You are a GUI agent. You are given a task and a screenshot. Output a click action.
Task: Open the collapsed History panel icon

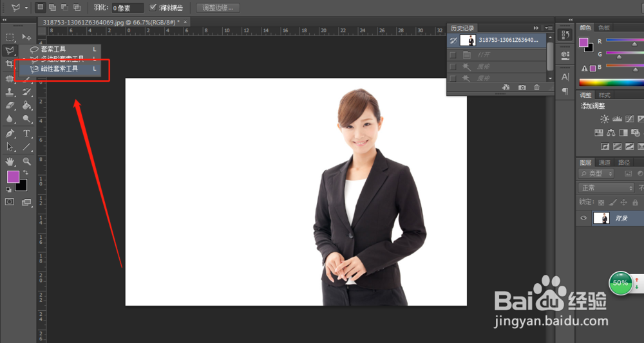click(565, 35)
